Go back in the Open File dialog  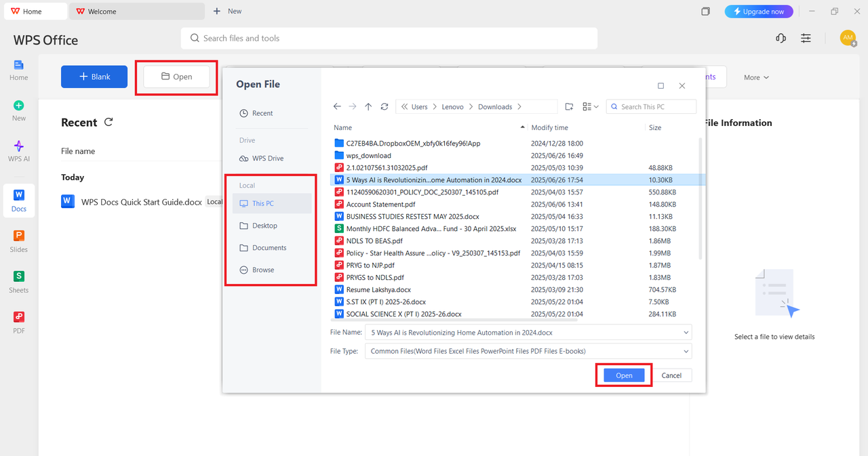[337, 106]
